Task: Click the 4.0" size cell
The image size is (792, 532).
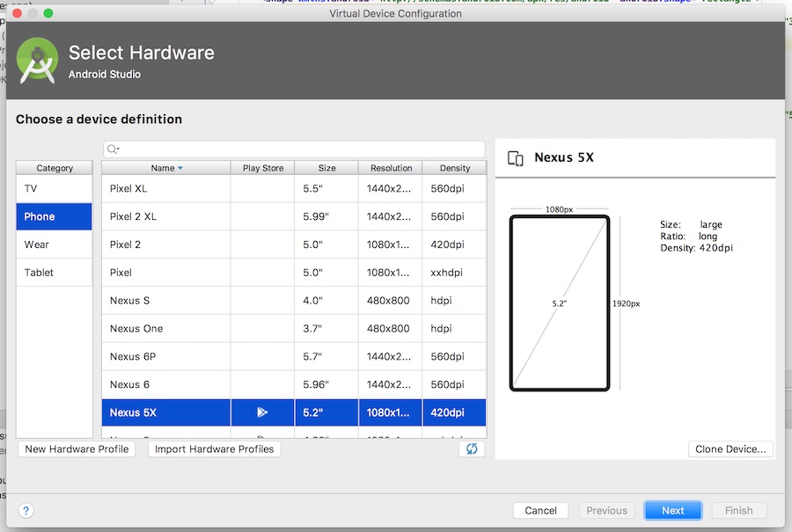Action: tap(326, 301)
